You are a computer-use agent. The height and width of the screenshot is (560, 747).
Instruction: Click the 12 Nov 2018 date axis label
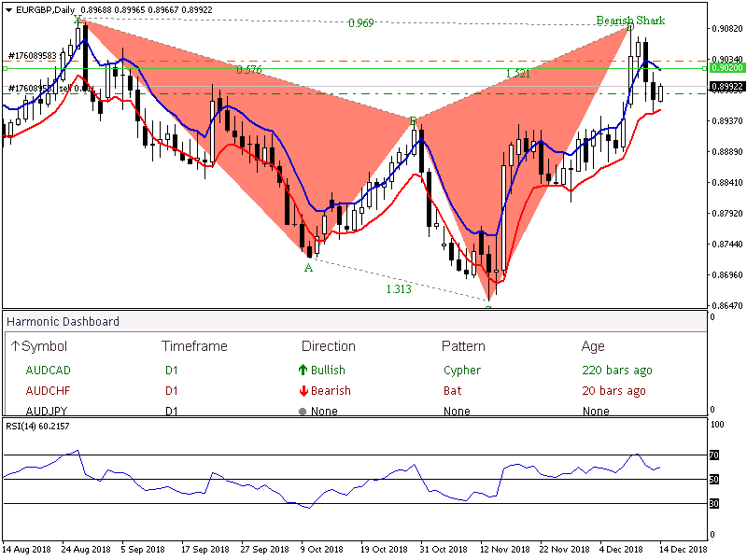pos(504,549)
